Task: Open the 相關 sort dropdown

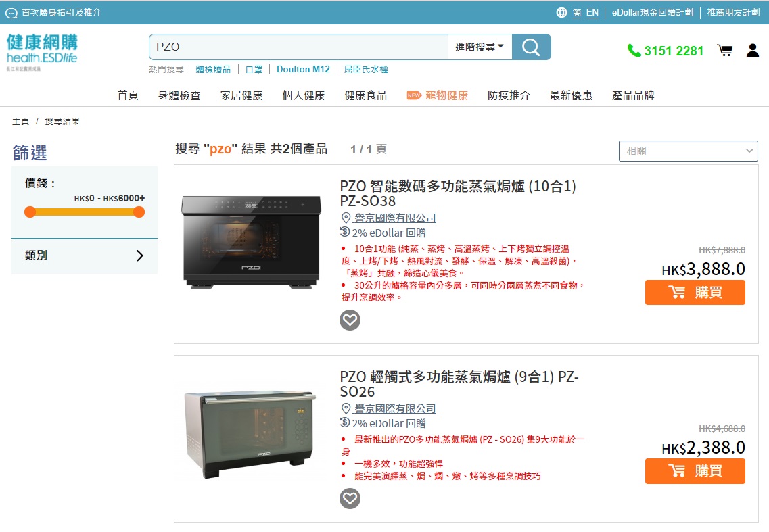Action: click(688, 151)
